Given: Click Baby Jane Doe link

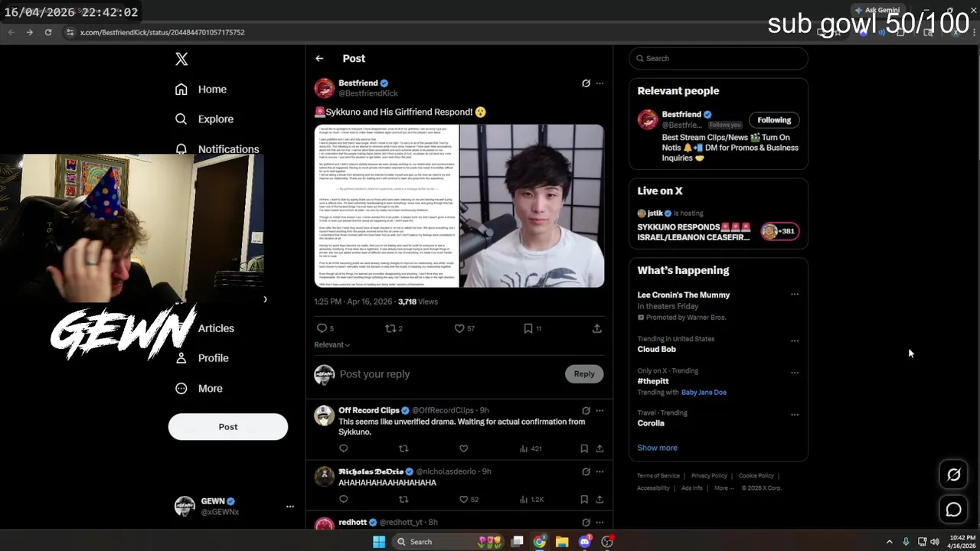Looking at the screenshot, I should pyautogui.click(x=704, y=393).
